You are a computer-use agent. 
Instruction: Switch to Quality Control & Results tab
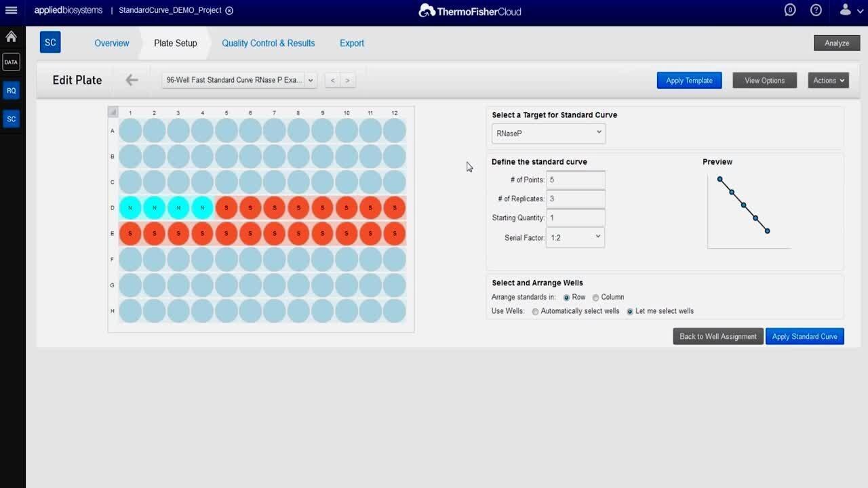[268, 43]
